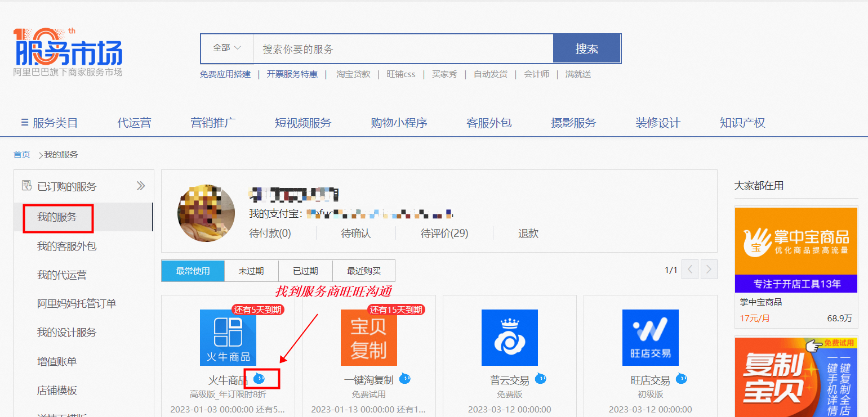
Task: Click the 自动发货 hot keyword
Action: [x=491, y=74]
